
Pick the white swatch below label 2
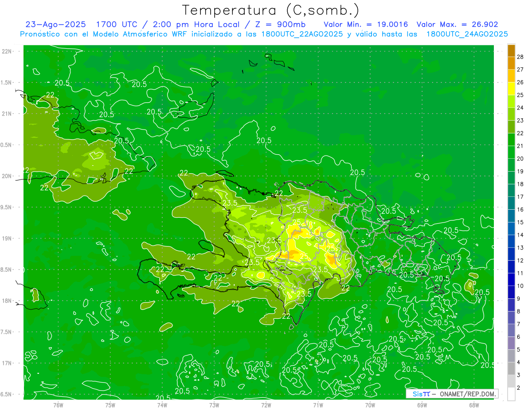pos(511,394)
